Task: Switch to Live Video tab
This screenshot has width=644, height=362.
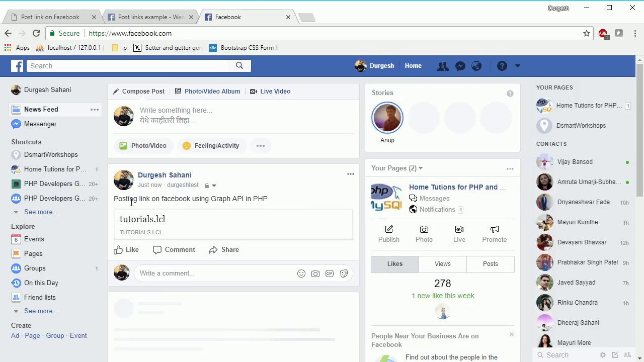Action: coord(270,92)
